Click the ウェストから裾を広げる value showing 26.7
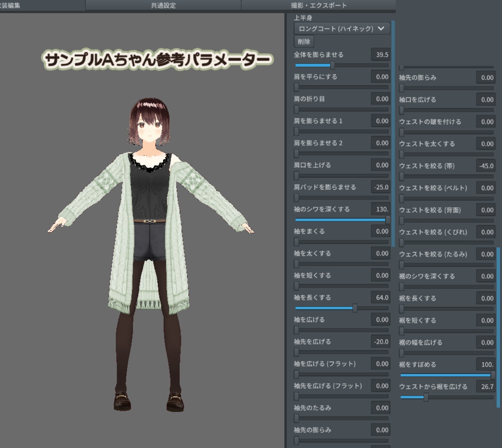The width and height of the screenshot is (502, 448). pos(485,386)
